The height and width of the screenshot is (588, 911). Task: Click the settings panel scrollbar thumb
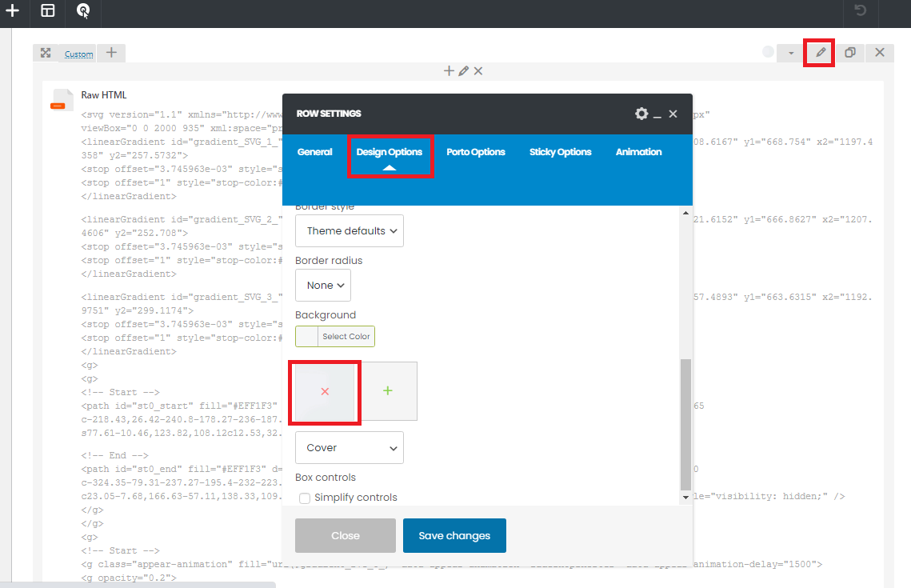click(x=685, y=425)
